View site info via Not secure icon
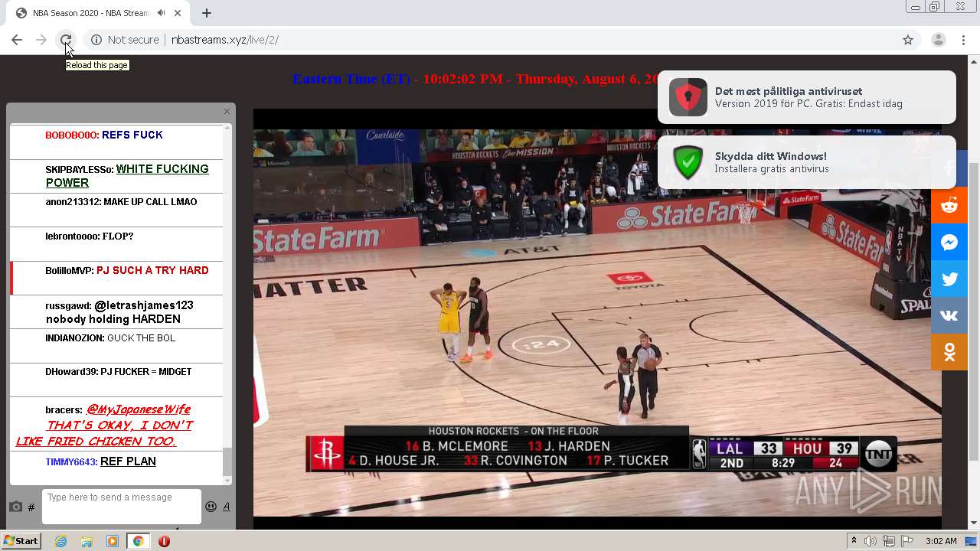This screenshot has height=551, width=980. tap(96, 40)
